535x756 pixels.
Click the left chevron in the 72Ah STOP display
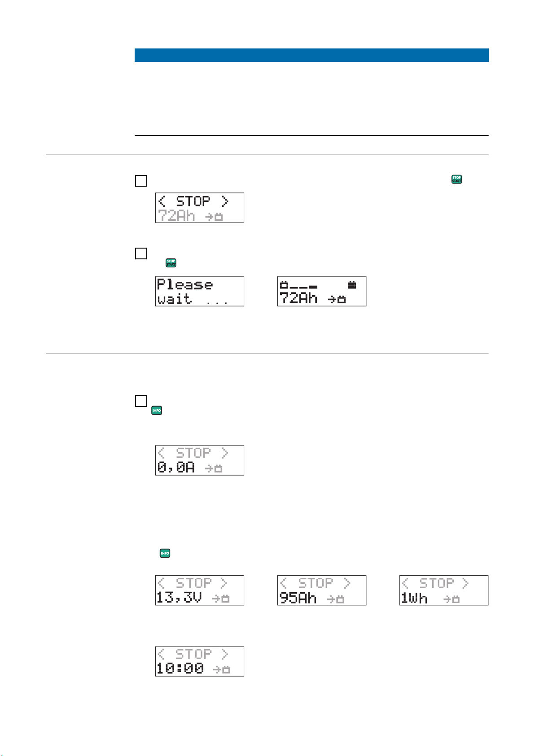[162, 201]
